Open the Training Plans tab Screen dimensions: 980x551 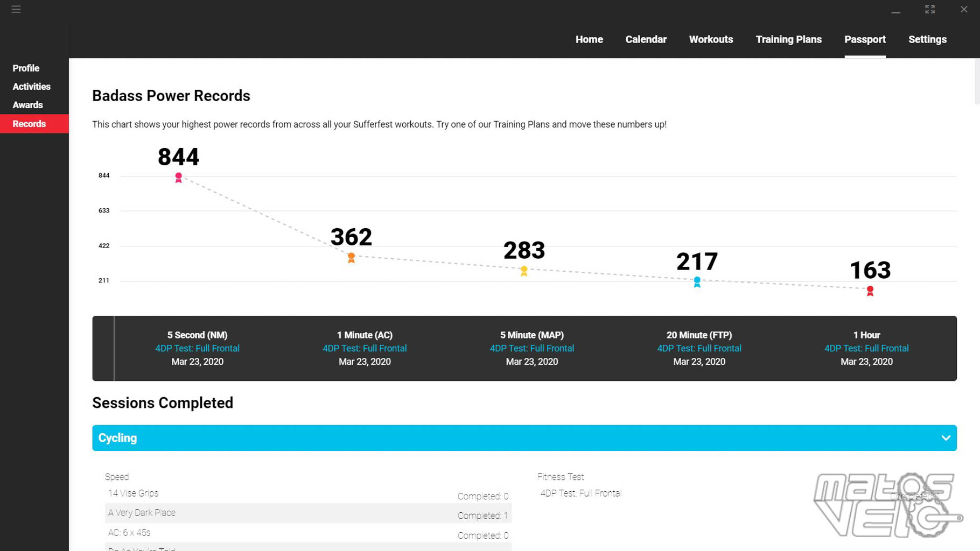click(788, 39)
